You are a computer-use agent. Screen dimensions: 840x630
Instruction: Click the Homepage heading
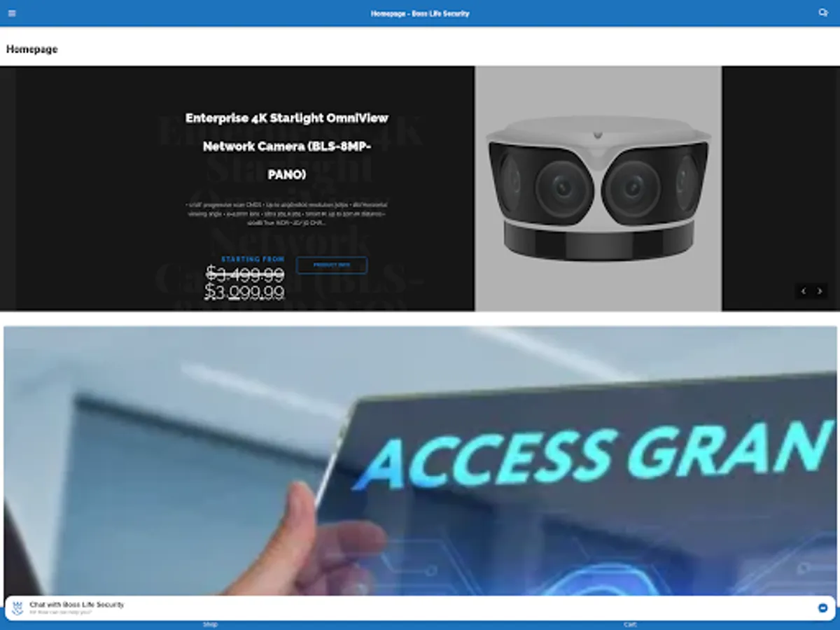pyautogui.click(x=32, y=49)
